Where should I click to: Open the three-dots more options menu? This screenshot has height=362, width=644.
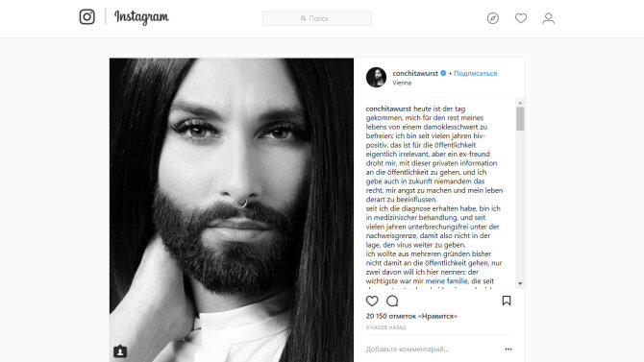point(508,349)
